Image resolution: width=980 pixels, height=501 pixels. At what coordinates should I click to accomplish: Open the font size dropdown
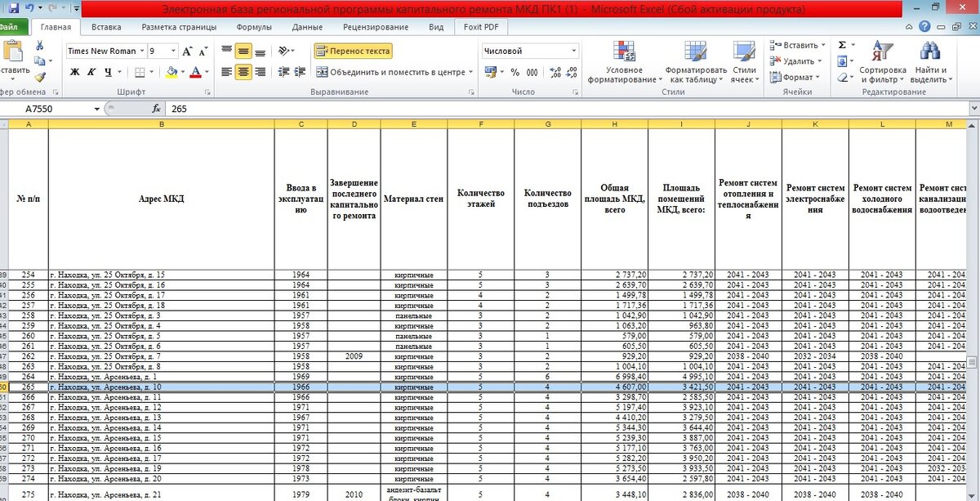tap(173, 51)
